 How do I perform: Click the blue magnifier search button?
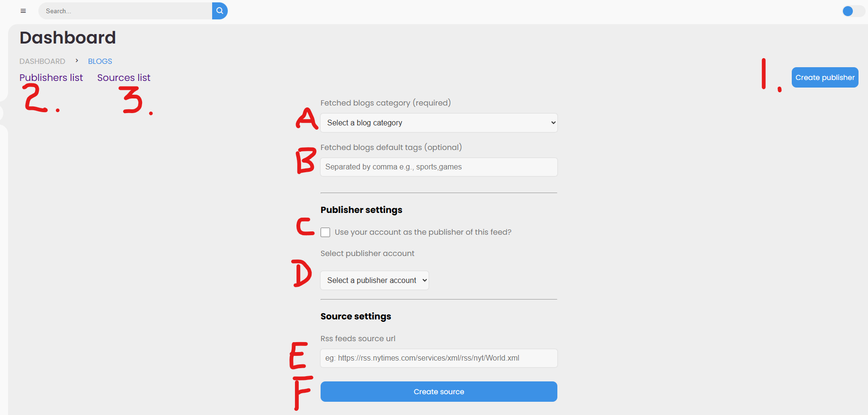(x=220, y=11)
